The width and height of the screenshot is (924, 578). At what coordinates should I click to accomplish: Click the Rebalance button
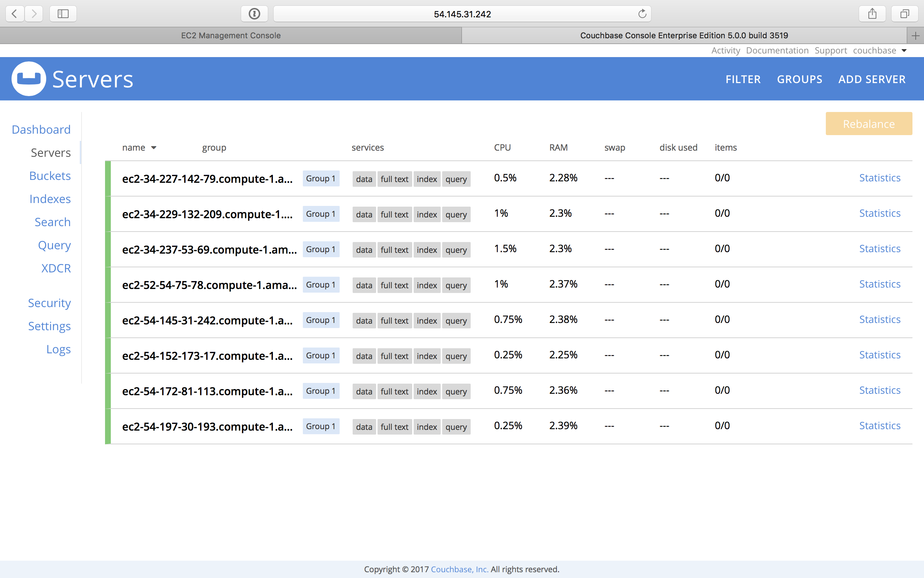[869, 124]
